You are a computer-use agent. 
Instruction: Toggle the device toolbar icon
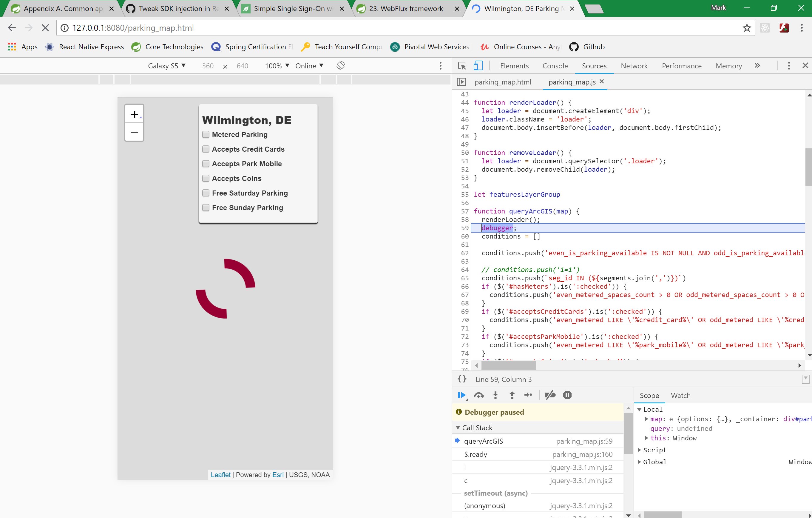tap(478, 66)
